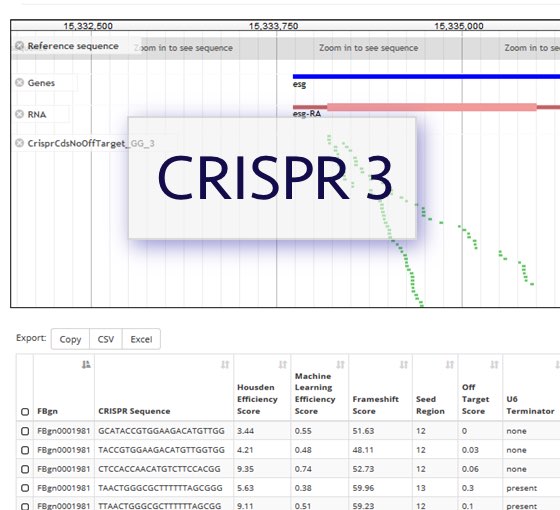Click the Genes track label
Screen dimensions: 560x510
[x=41, y=83]
